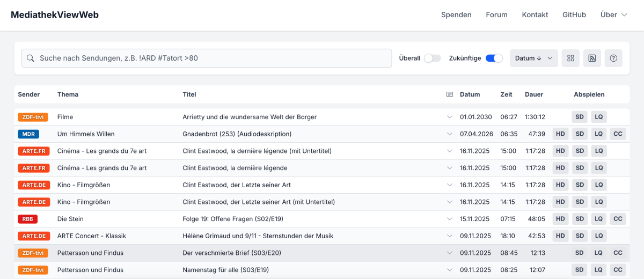The height and width of the screenshot is (279, 644).
Task: Open the Forum nav link
Action: tap(497, 15)
